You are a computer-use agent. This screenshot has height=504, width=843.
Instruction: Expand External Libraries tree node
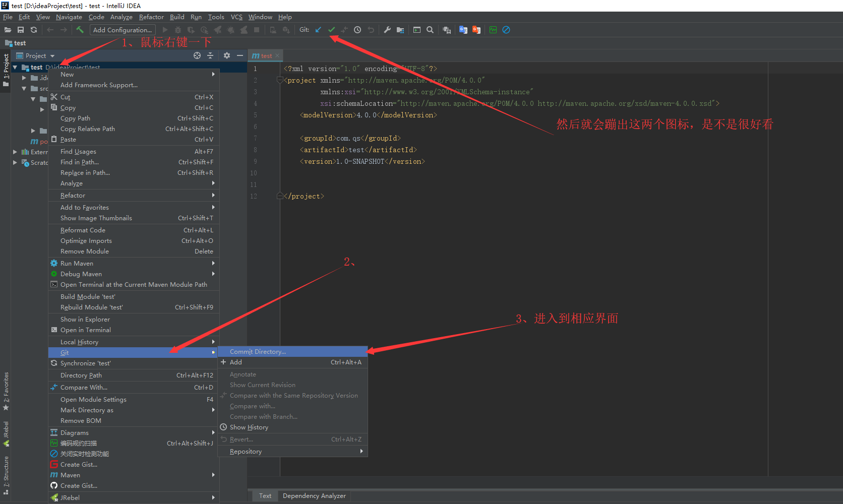pos(15,152)
